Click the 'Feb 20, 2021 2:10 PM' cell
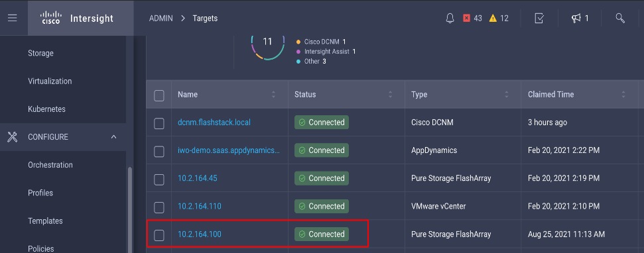The width and height of the screenshot is (644, 253). (x=564, y=206)
